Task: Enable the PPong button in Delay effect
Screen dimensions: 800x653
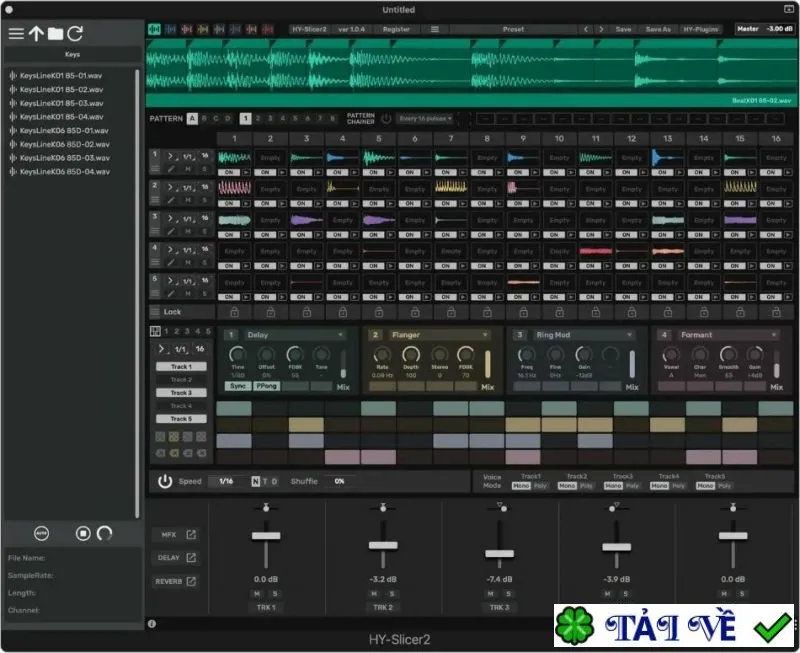Action: pyautogui.click(x=267, y=386)
